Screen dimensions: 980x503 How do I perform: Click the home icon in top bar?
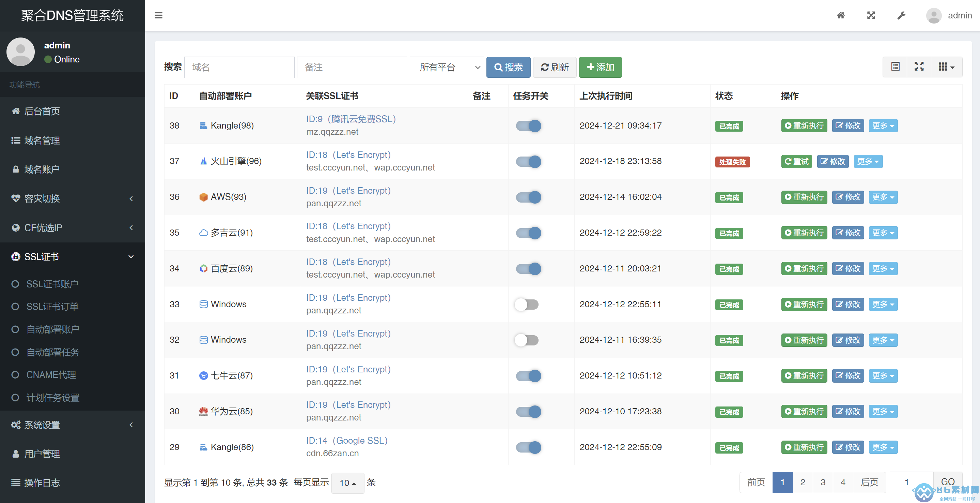841,15
